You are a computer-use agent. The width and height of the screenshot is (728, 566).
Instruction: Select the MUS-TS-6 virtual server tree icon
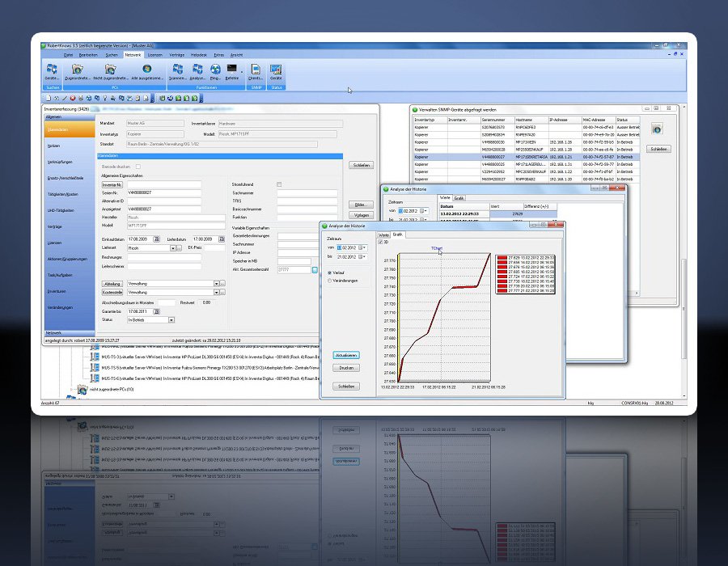click(x=95, y=378)
